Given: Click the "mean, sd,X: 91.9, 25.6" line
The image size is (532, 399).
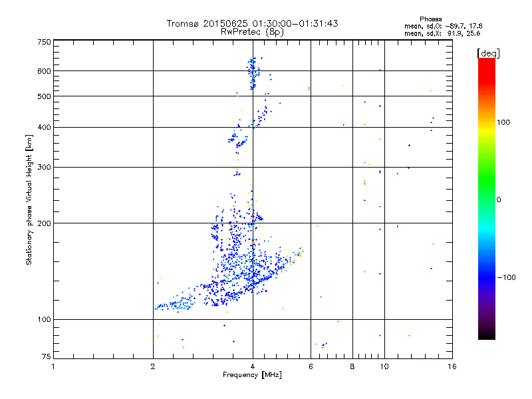Looking at the screenshot, I should pos(442,33).
